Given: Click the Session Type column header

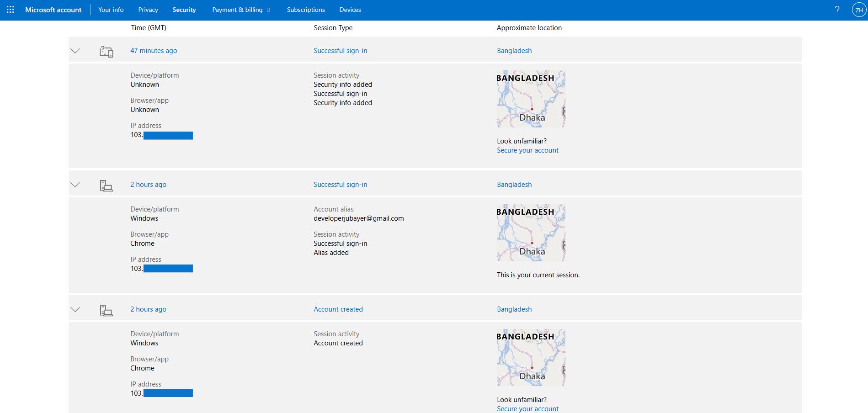Looking at the screenshot, I should pyautogui.click(x=333, y=28).
